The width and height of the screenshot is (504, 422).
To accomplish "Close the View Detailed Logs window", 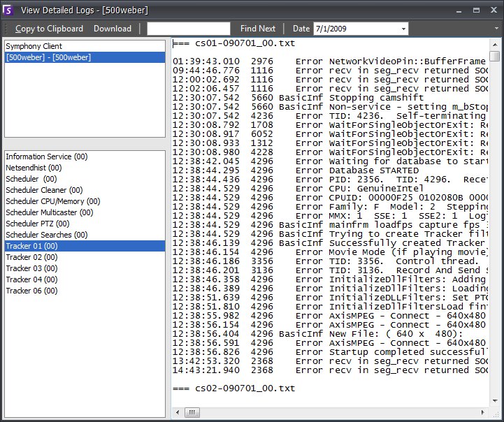I will [x=494, y=10].
